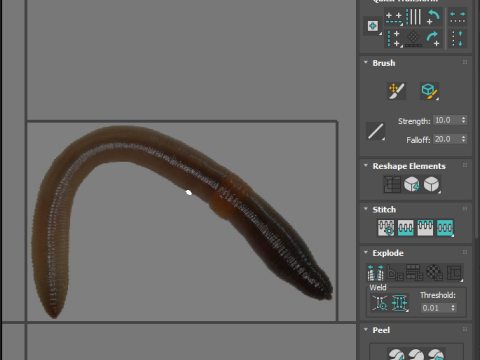
Task: Collapse the Reshape Elements rollout
Action: pos(366,166)
